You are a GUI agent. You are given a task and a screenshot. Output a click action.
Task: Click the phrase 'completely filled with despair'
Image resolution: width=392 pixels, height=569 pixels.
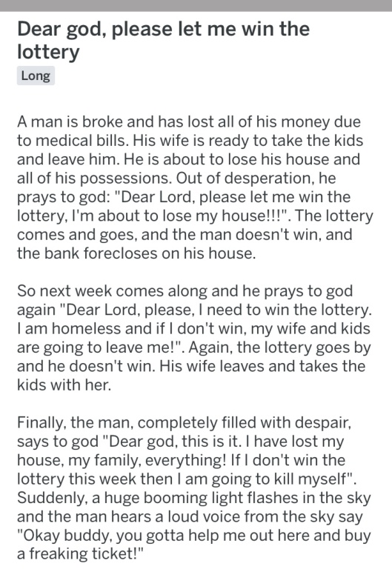245,423
